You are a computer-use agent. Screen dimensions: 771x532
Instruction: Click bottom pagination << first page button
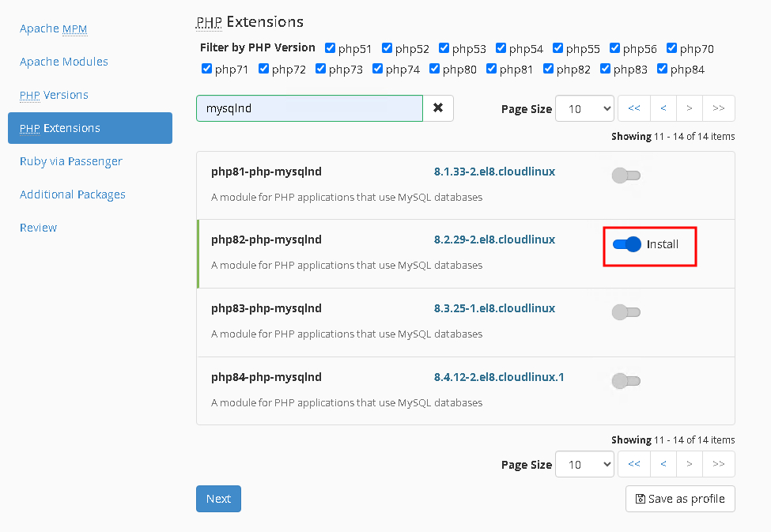[x=633, y=464]
